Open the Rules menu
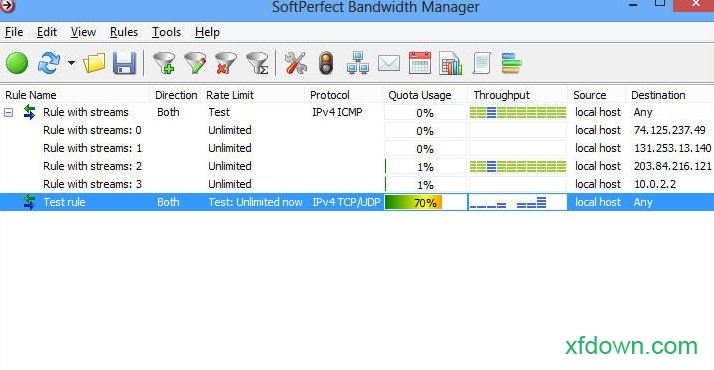The height and width of the screenshot is (370, 714). [x=124, y=32]
